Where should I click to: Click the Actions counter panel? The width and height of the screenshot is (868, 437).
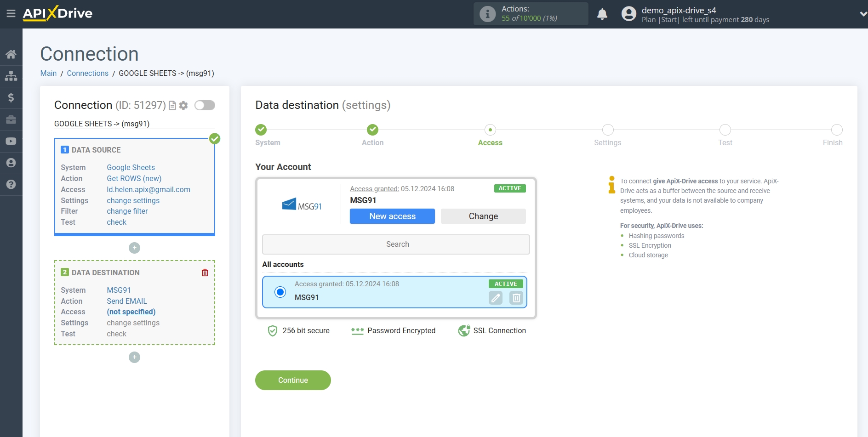tap(531, 14)
